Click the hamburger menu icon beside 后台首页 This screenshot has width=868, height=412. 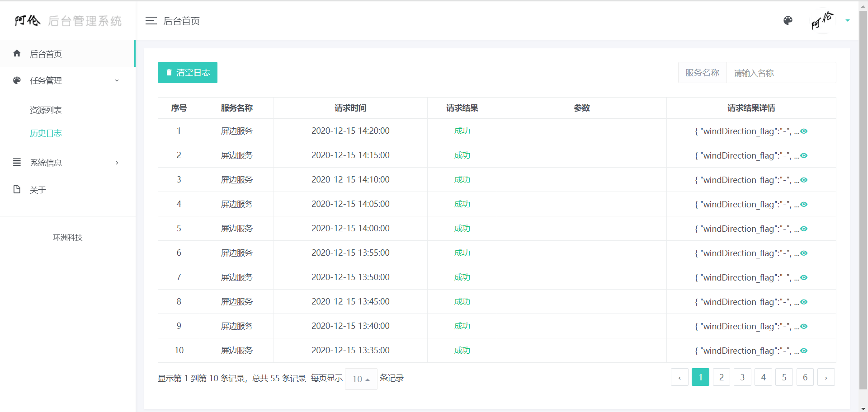click(x=151, y=21)
